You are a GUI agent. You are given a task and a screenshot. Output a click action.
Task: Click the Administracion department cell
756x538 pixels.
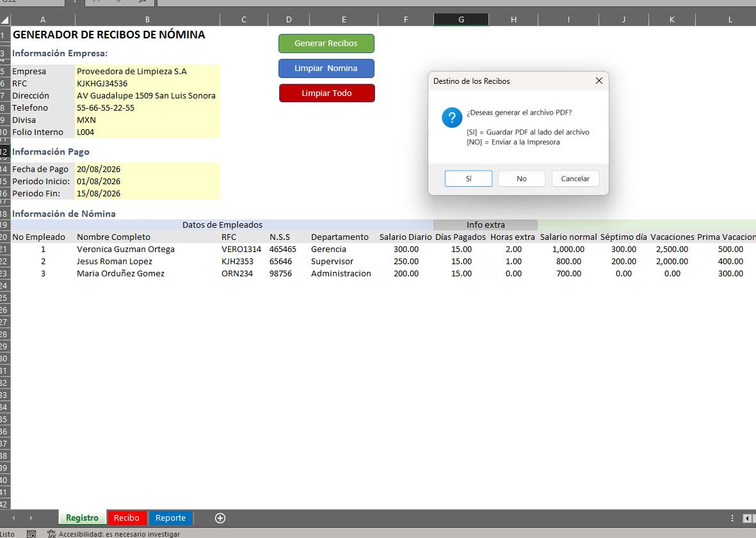click(344, 273)
